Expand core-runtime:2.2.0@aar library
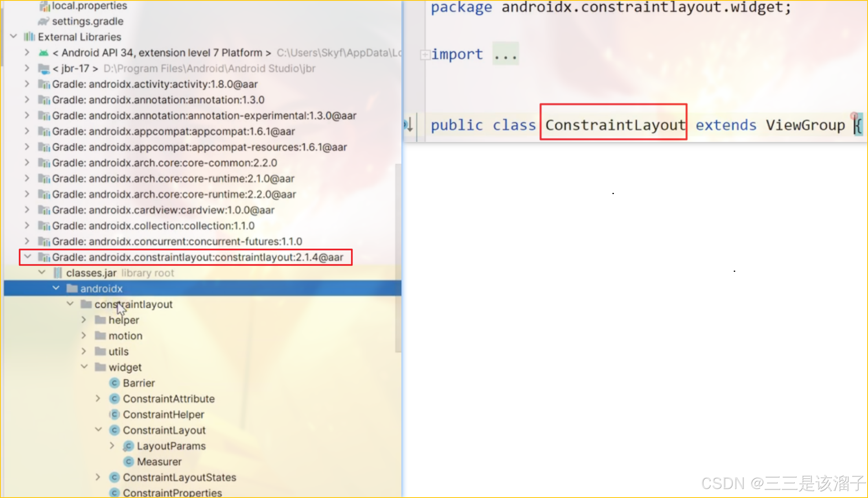The width and height of the screenshot is (868, 498). click(27, 194)
